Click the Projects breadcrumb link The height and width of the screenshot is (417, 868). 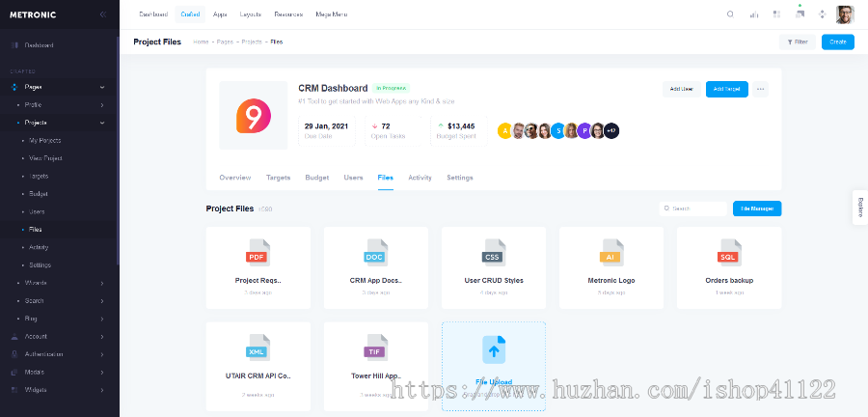(252, 42)
